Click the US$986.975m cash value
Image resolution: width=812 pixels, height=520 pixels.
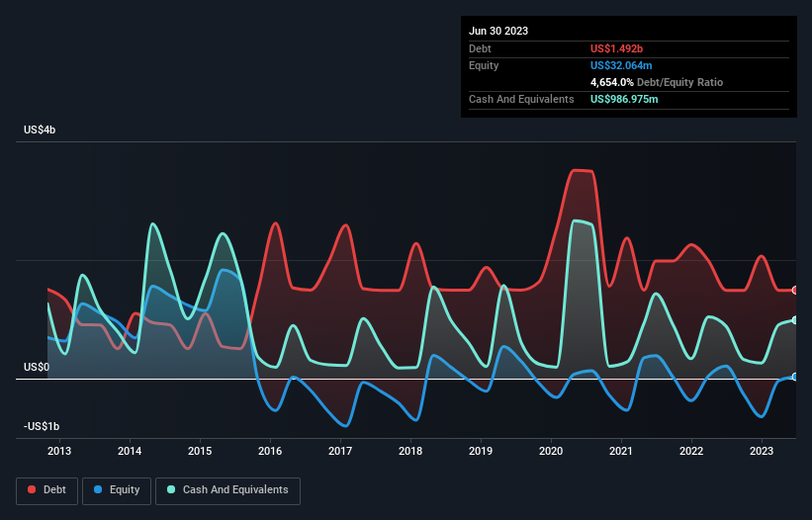[x=624, y=99]
